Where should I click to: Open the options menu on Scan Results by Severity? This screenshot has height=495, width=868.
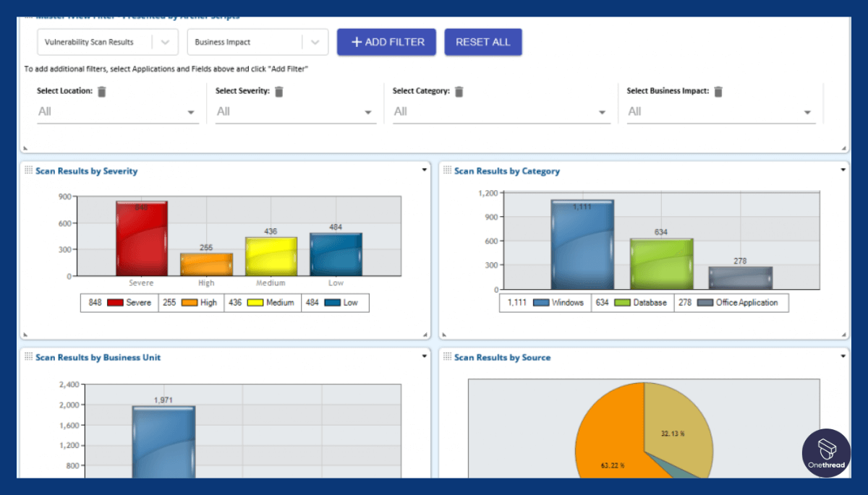point(423,169)
